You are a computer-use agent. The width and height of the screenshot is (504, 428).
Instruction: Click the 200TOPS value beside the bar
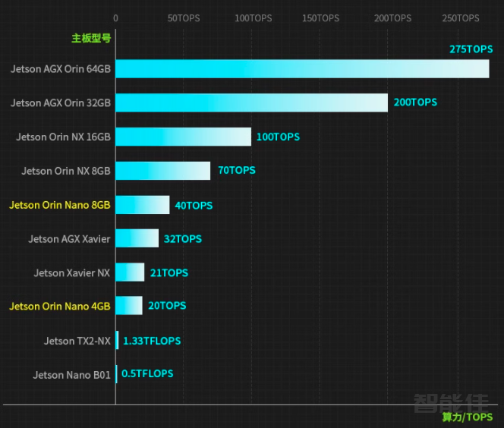[415, 102]
